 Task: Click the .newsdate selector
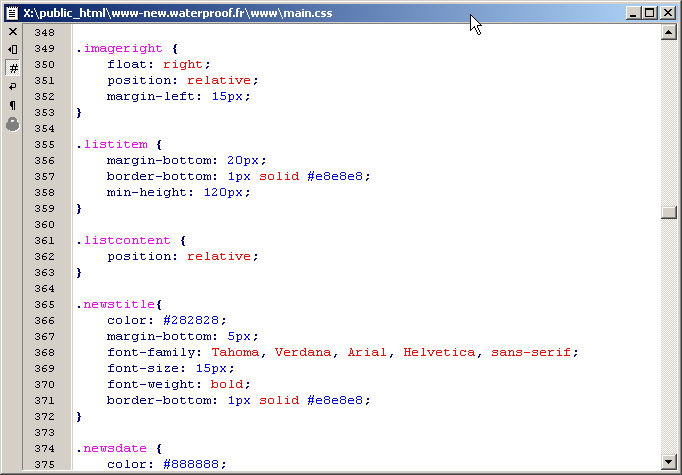[112, 448]
